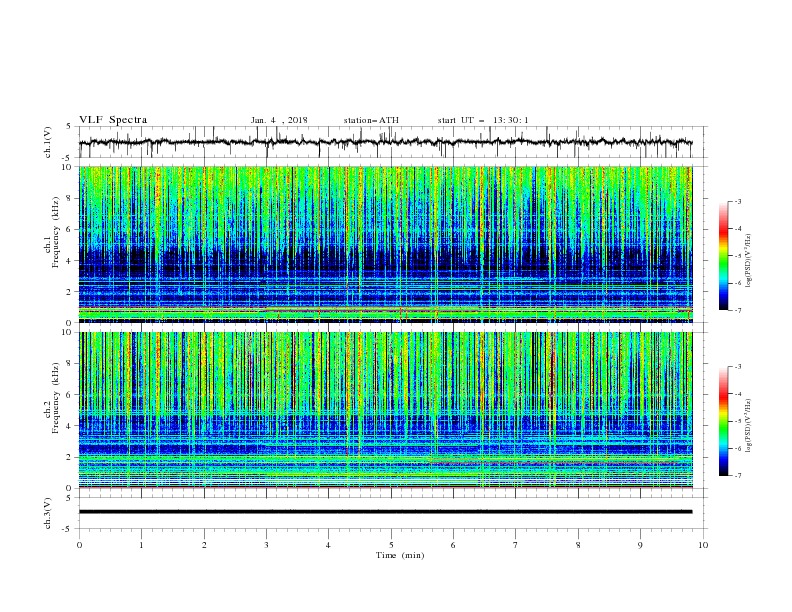Viewport: 792px width, 612px height.
Task: Click time axis tick label '3'
Action: [x=266, y=545]
